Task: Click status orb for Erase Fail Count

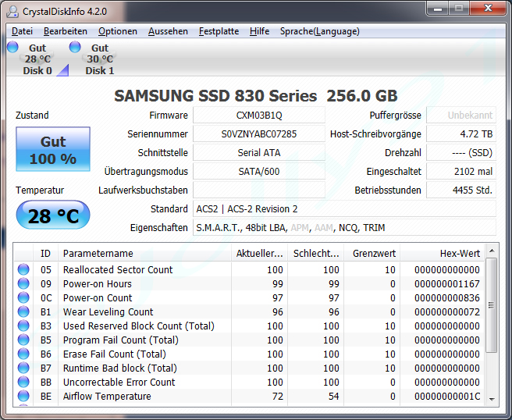Action: click(x=23, y=354)
